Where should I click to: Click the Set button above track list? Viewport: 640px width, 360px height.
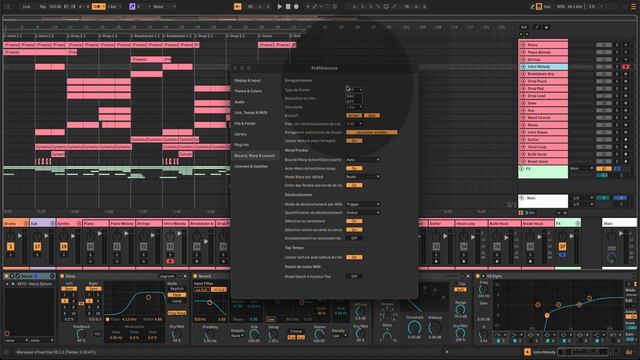[524, 27]
